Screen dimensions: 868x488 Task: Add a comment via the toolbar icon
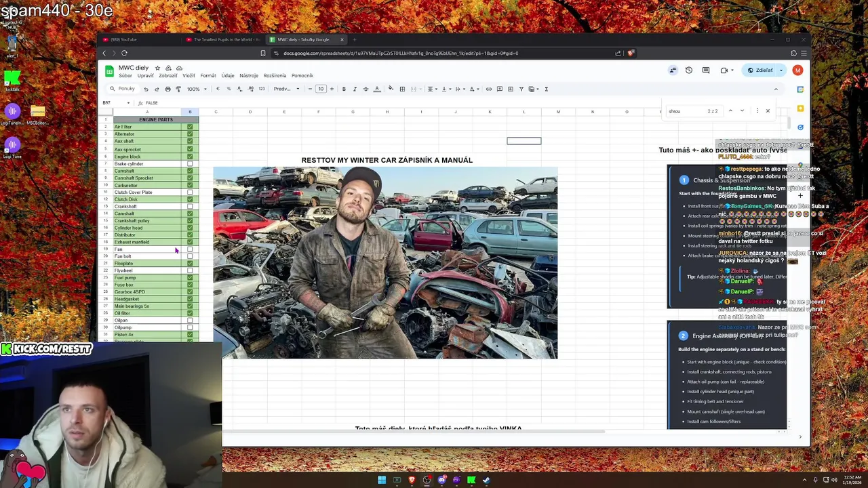499,89
